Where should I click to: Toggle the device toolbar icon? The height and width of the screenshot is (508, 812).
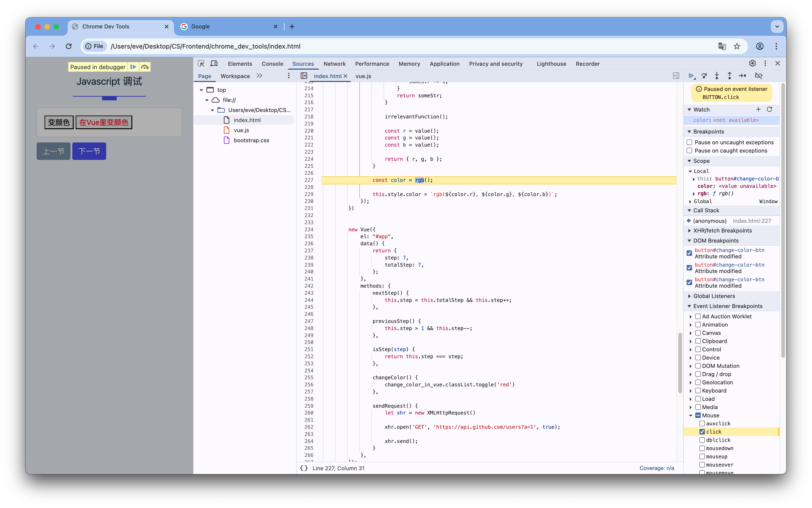coord(214,63)
